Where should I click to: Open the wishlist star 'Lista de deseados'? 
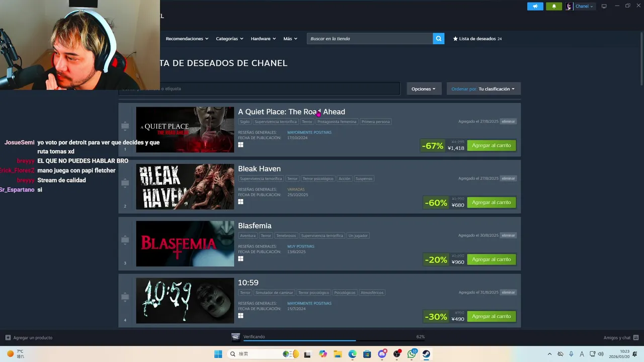point(477,39)
